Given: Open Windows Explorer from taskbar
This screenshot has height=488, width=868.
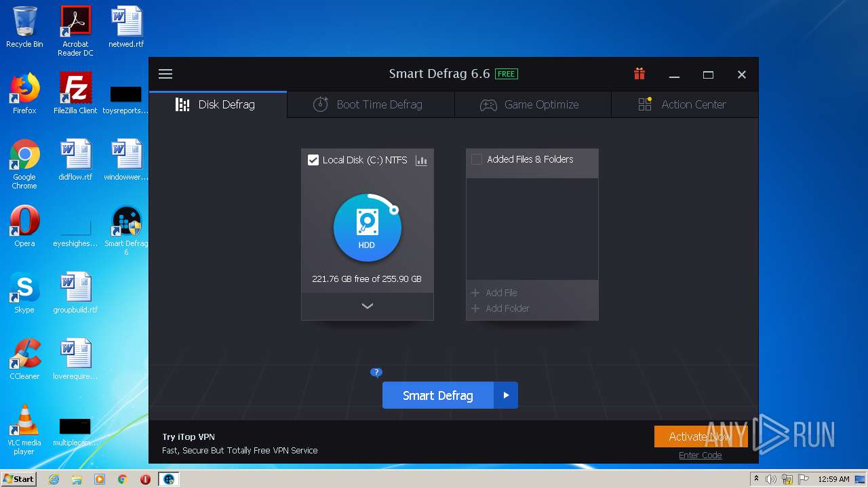Looking at the screenshot, I should click(x=77, y=479).
